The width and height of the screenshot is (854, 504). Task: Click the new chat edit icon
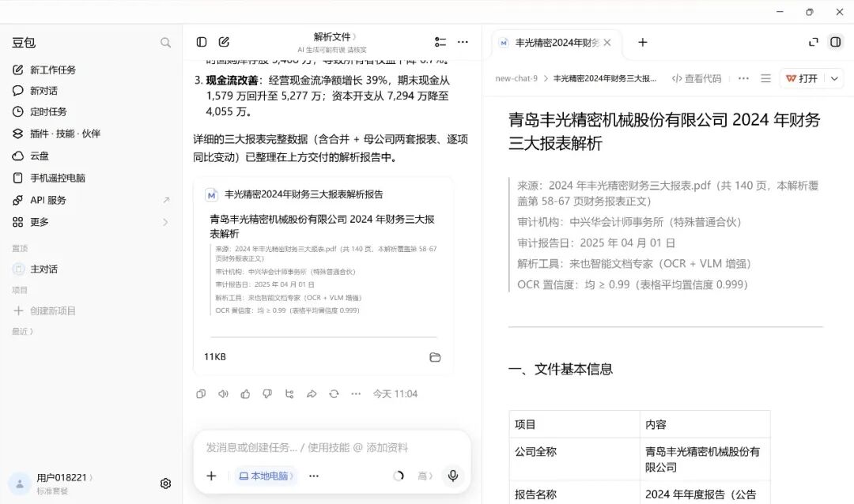click(224, 42)
